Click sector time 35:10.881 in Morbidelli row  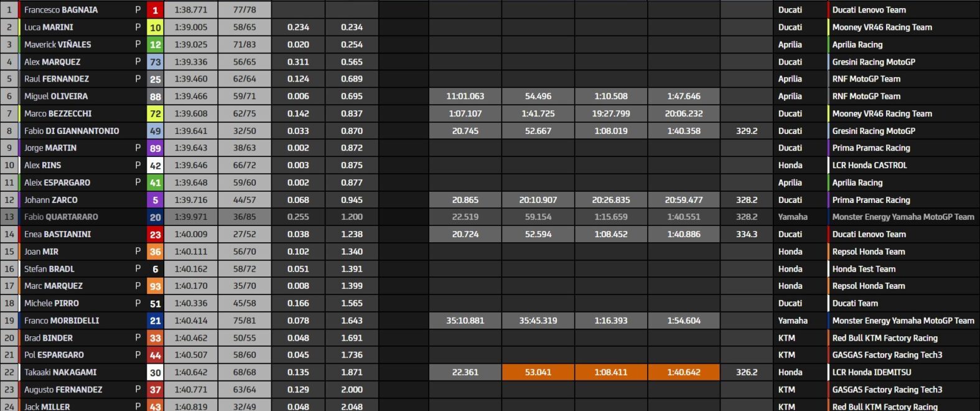coord(465,321)
